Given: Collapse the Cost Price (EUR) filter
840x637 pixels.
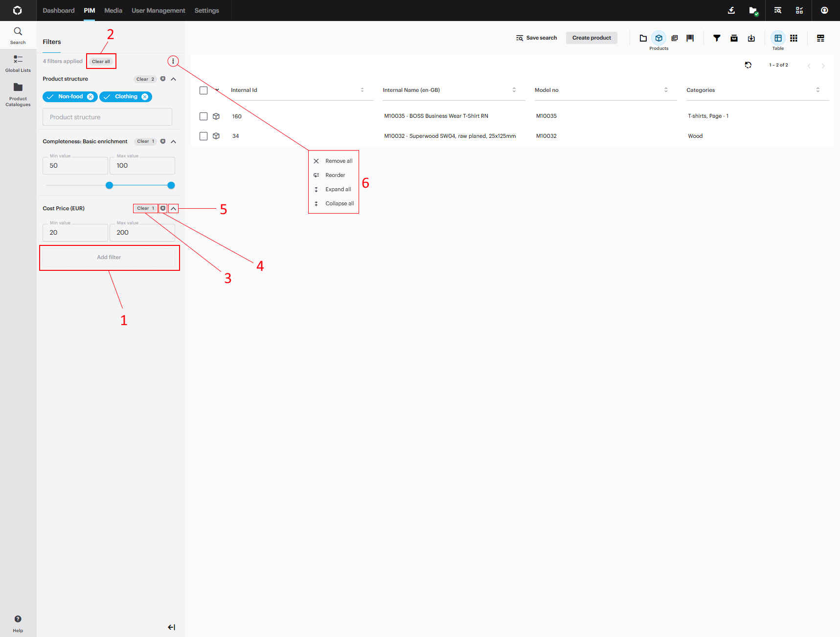Looking at the screenshot, I should tap(173, 208).
